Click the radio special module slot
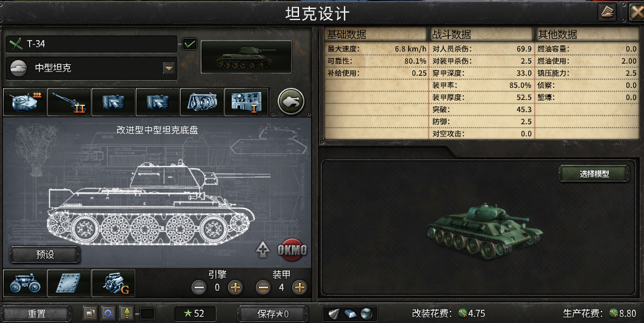The height and width of the screenshot is (323, 644). (246, 102)
